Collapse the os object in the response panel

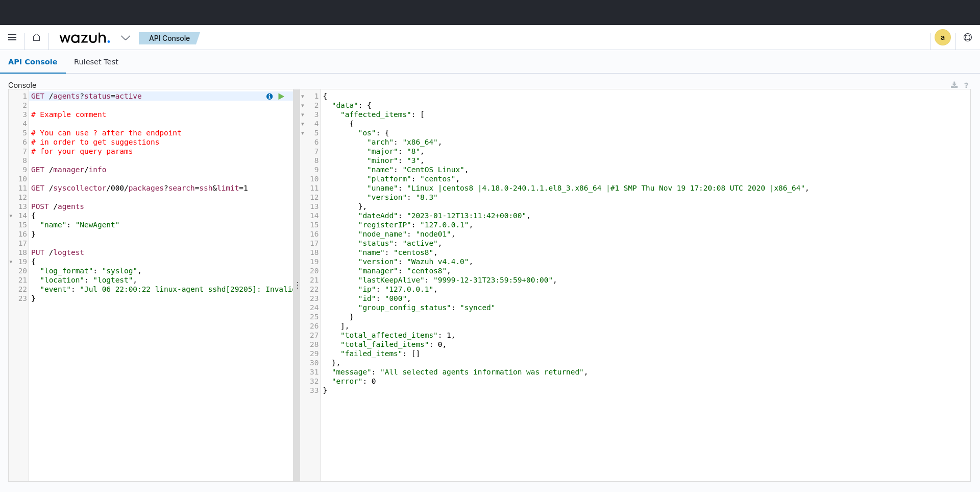(x=302, y=133)
